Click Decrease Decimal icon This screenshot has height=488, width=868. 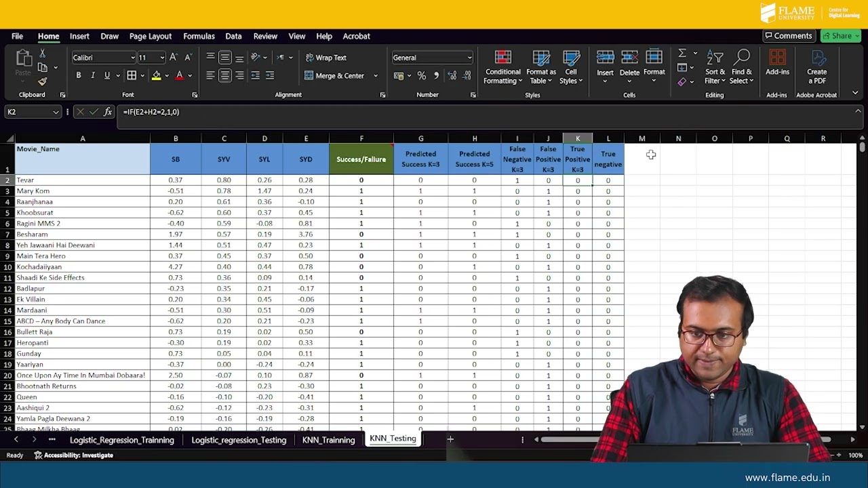(x=467, y=75)
